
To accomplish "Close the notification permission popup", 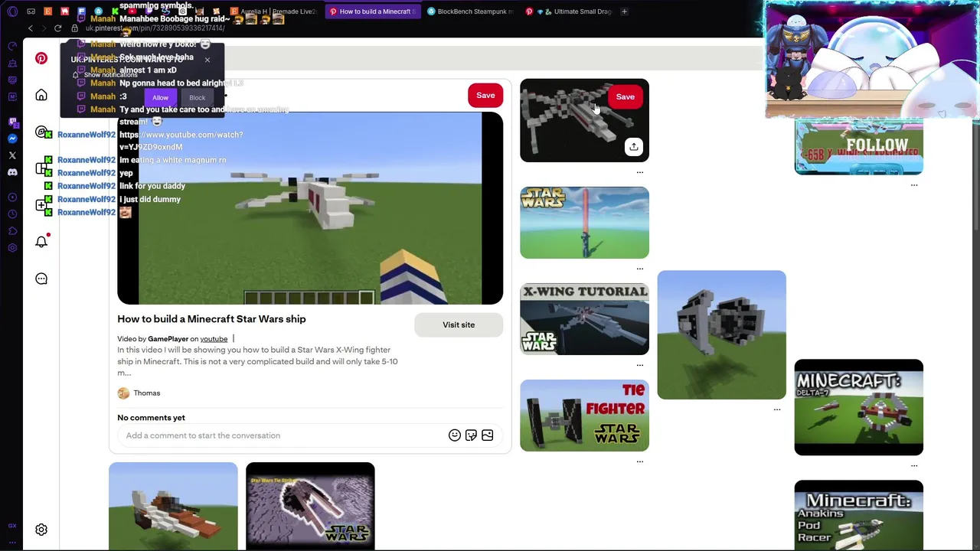I will coord(207,59).
